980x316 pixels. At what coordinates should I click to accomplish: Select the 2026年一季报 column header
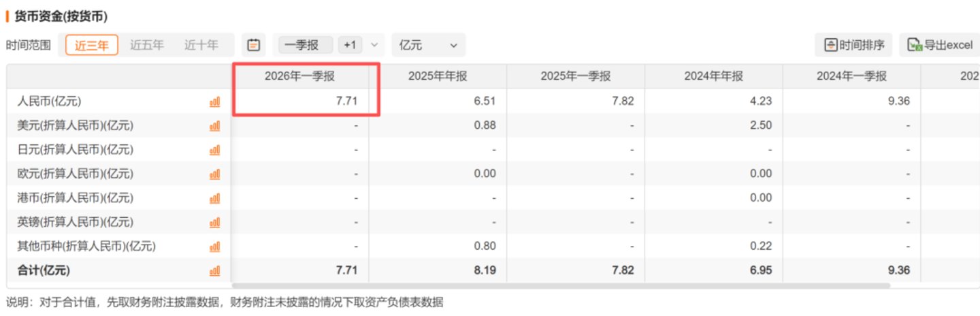pos(300,77)
